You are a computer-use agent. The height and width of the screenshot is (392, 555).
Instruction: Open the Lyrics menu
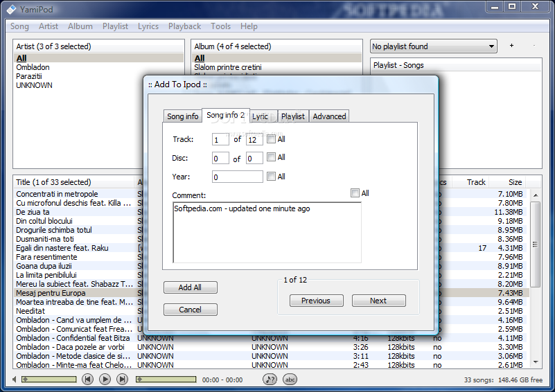pos(148,26)
